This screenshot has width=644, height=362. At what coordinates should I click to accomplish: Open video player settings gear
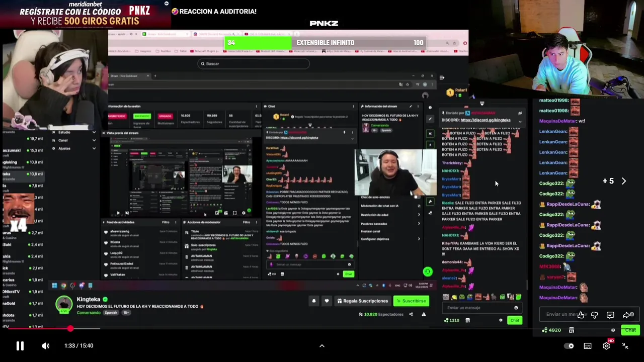coord(606,346)
